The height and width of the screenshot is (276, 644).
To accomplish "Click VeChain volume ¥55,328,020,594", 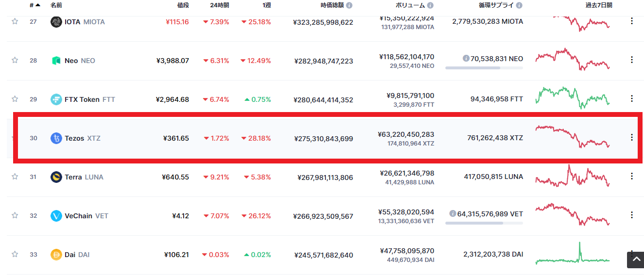I will pyautogui.click(x=407, y=212).
